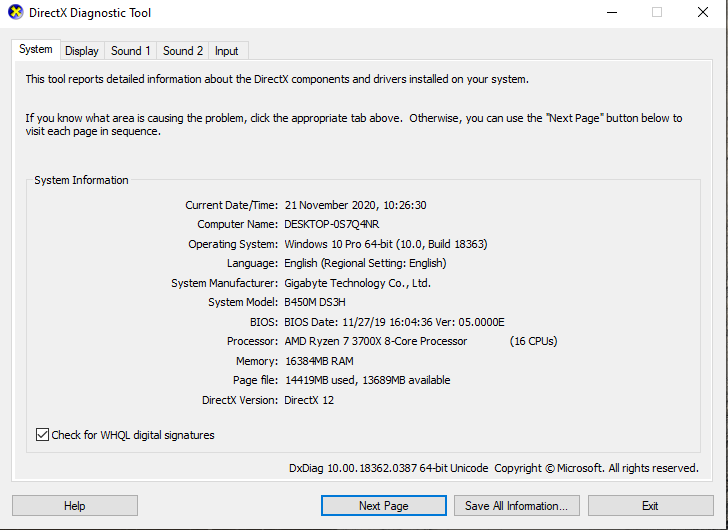Click the DirectX Diagnostic Tool title text

90,13
